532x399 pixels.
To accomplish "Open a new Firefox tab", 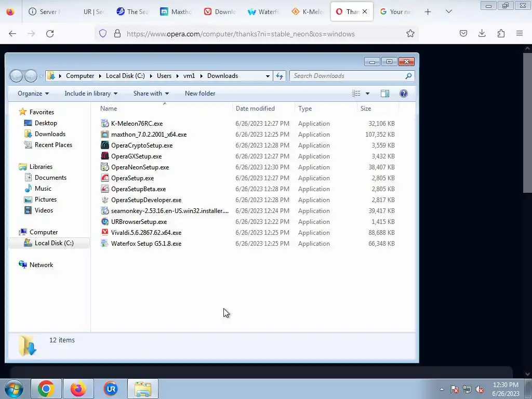I will pyautogui.click(x=428, y=12).
